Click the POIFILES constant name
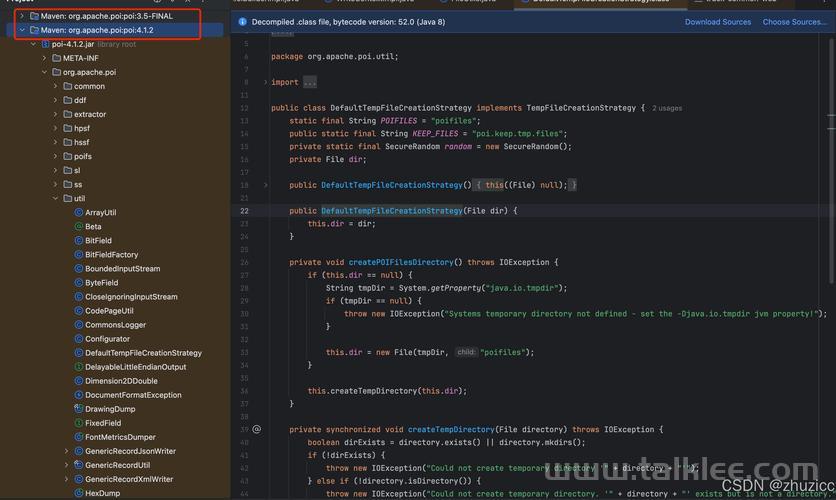Viewport: 836px width, 500px height. pyautogui.click(x=398, y=120)
